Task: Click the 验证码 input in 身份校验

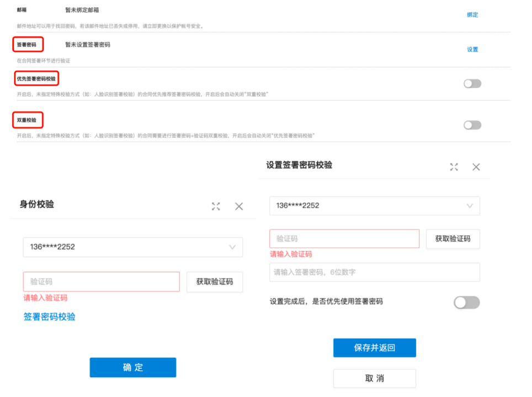Action: [101, 282]
